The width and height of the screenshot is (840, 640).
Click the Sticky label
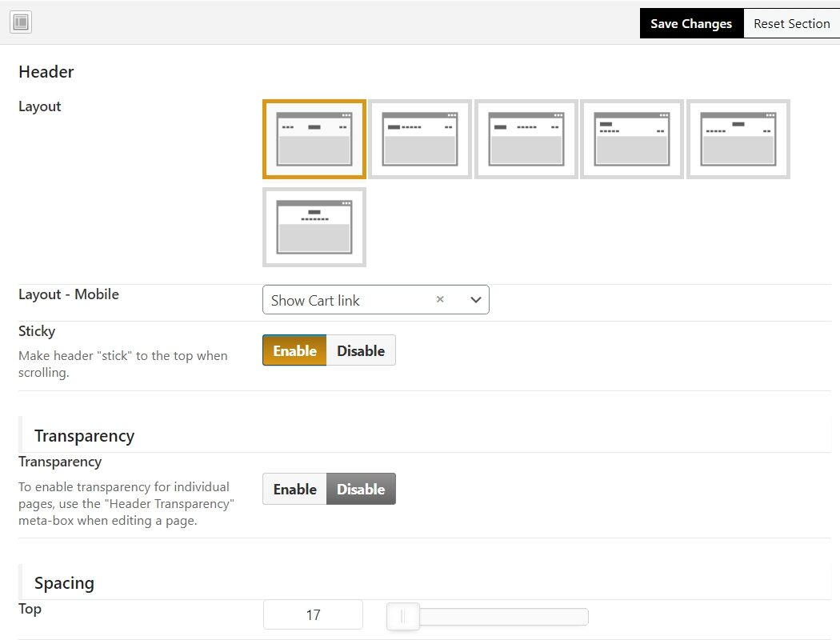point(37,331)
